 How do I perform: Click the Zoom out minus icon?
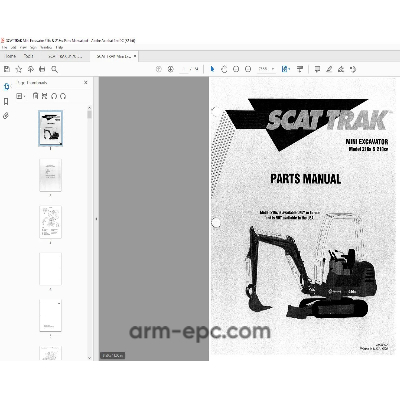[236, 69]
